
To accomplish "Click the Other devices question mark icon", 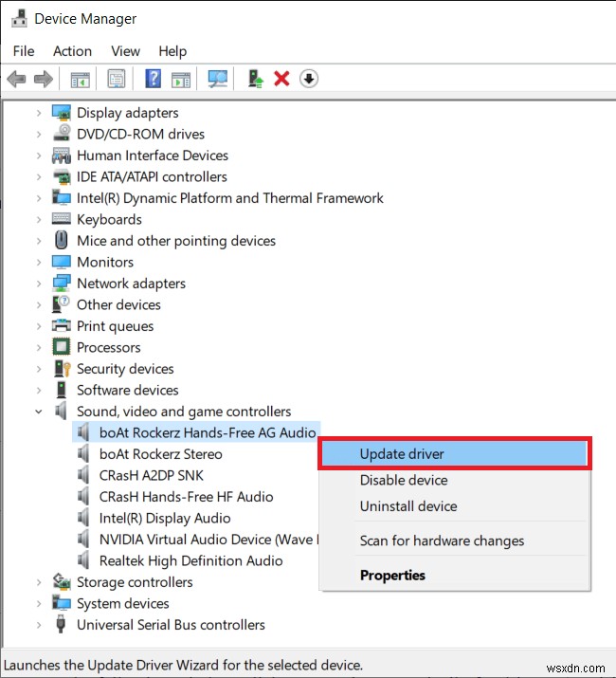I will point(61,304).
